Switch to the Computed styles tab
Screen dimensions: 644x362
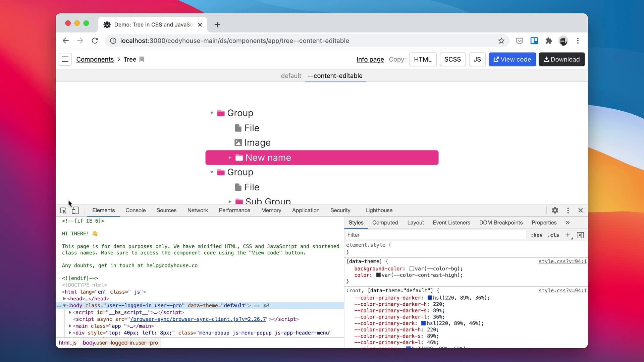click(x=385, y=223)
